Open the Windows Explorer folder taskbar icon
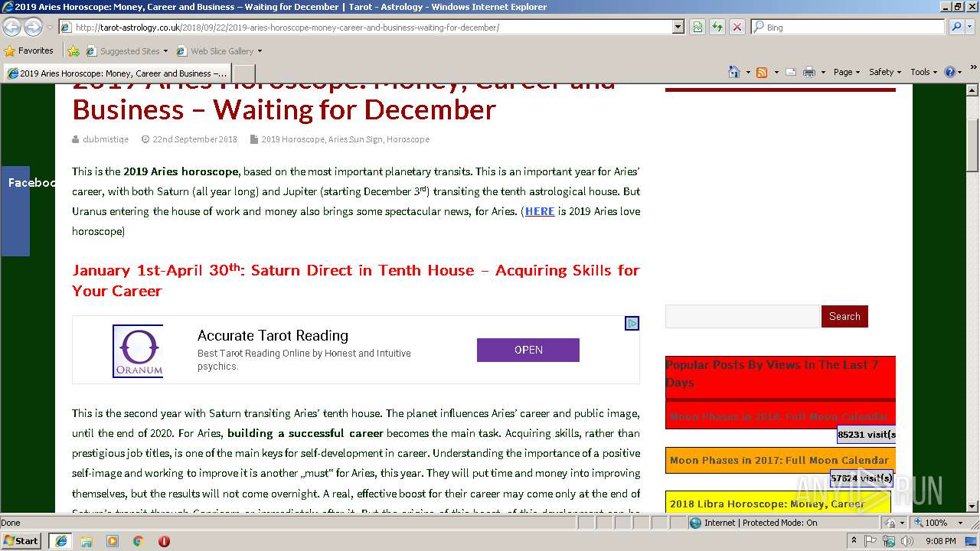The image size is (980, 551). 87,540
